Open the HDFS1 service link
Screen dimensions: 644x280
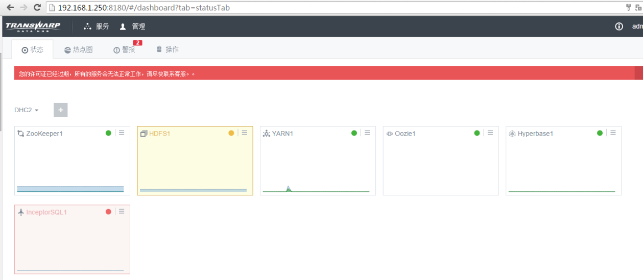(159, 134)
